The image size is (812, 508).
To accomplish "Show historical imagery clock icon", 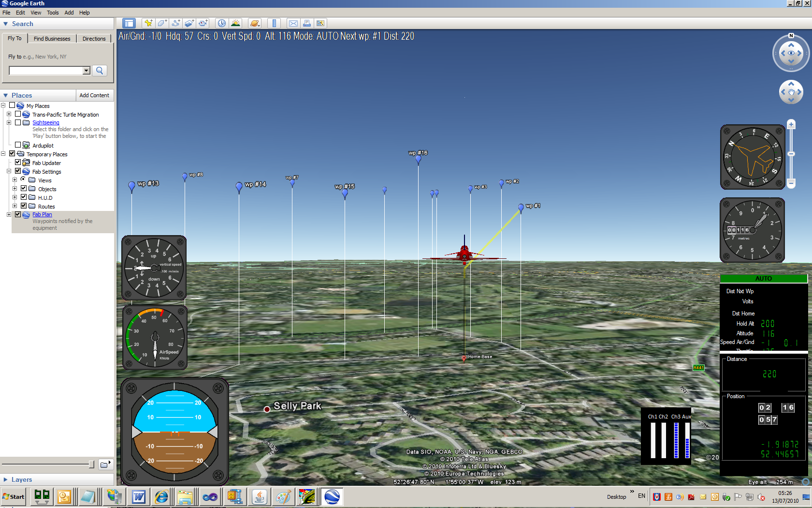I will pos(221,23).
